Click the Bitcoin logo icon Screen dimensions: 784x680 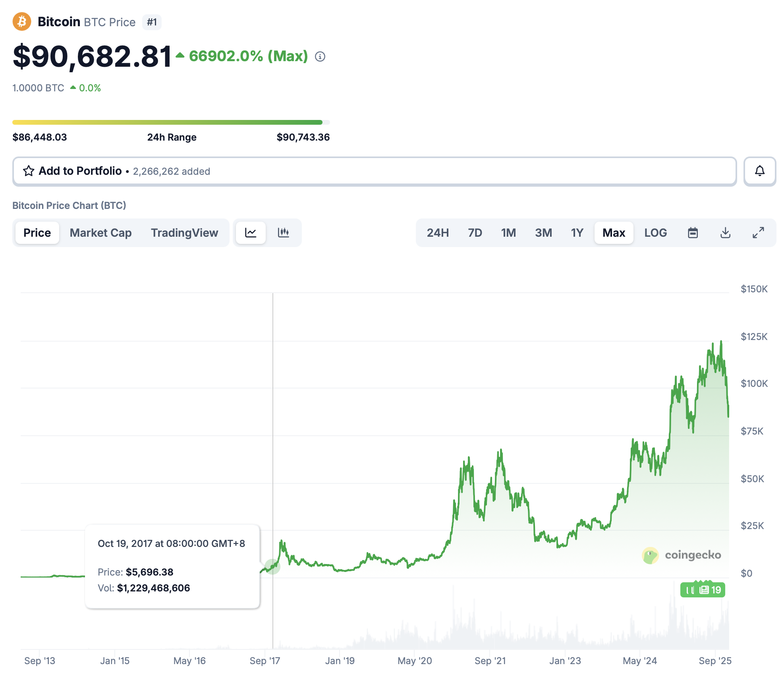[x=22, y=22]
